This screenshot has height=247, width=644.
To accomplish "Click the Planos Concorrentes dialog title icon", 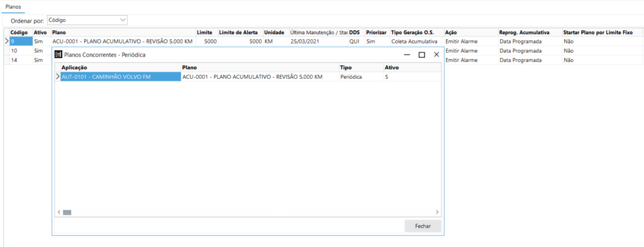I will point(58,54).
